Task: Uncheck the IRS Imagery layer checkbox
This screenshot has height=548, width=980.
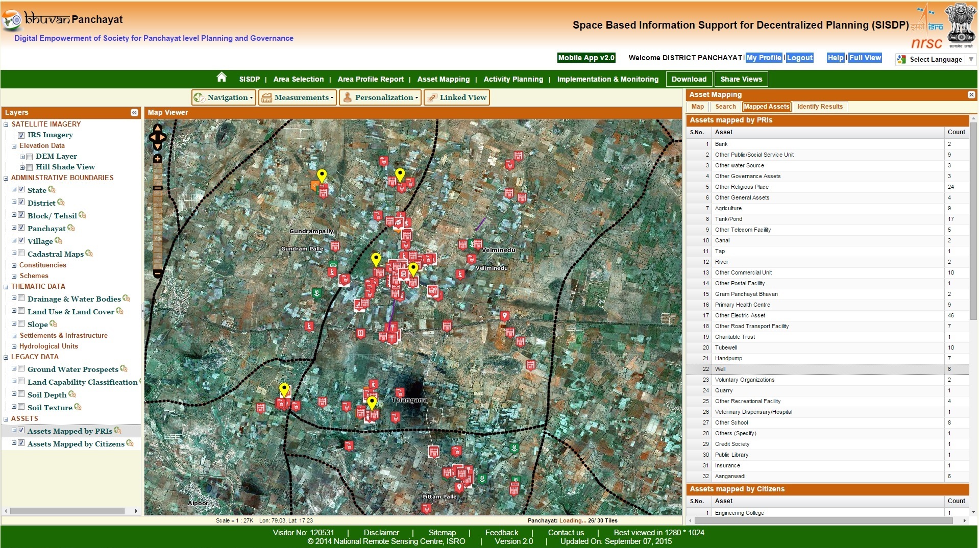Action: point(21,135)
